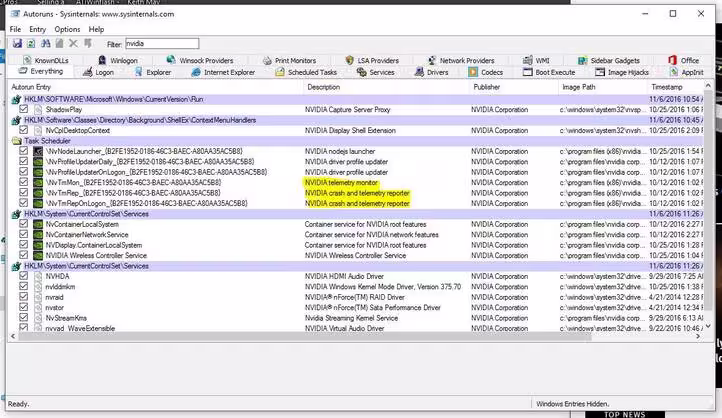Select the WMI tab

coord(536,60)
